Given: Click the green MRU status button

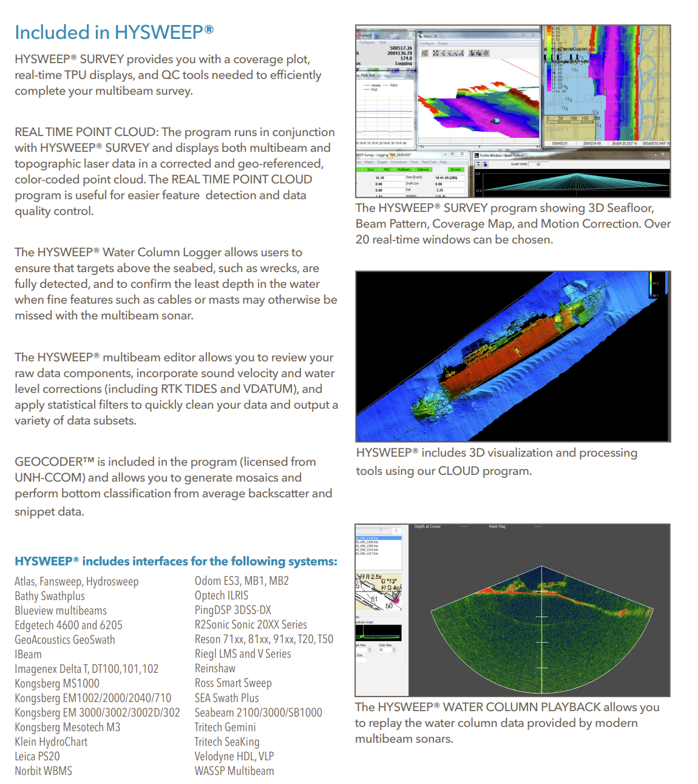Looking at the screenshot, I should [x=387, y=169].
